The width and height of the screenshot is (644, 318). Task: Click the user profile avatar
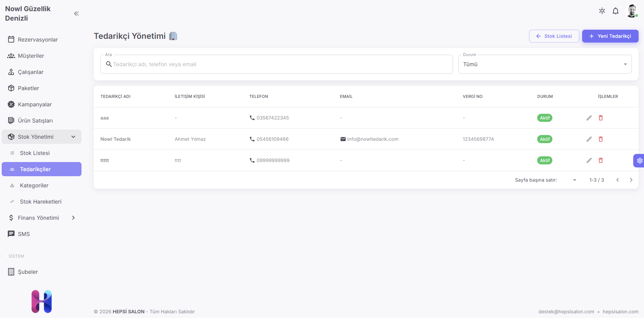[631, 11]
